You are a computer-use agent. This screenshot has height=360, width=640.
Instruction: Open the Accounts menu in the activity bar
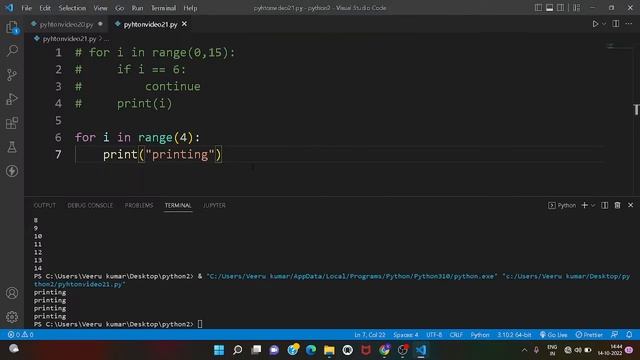(x=12, y=293)
